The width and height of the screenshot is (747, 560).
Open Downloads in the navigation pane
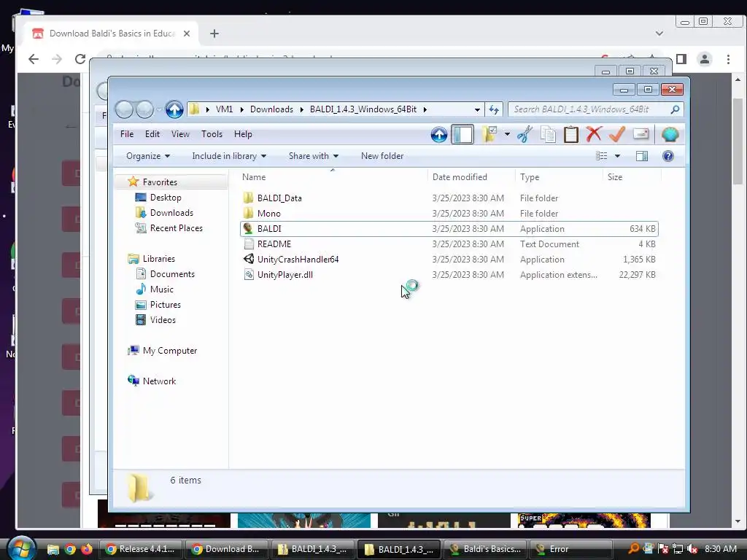(171, 213)
